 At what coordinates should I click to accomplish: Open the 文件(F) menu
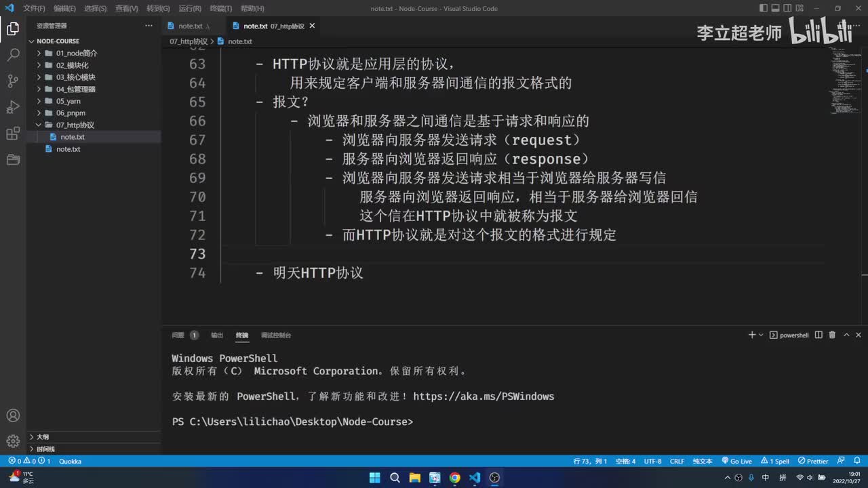point(34,9)
